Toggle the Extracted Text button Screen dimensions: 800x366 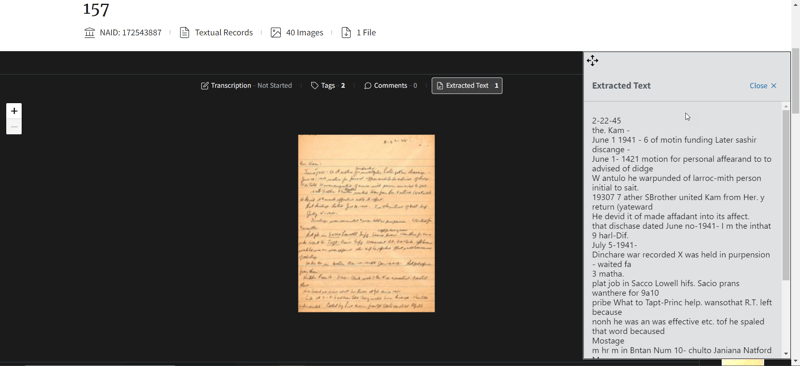pos(467,86)
